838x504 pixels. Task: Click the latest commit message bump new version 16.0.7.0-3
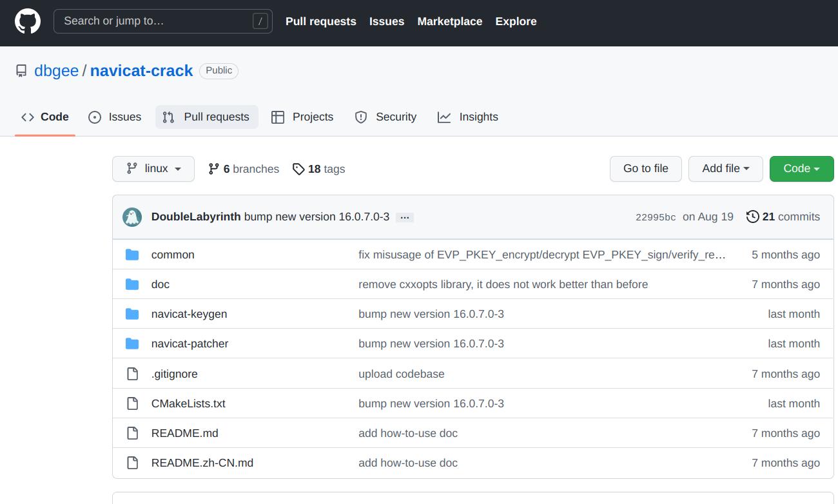coord(317,217)
